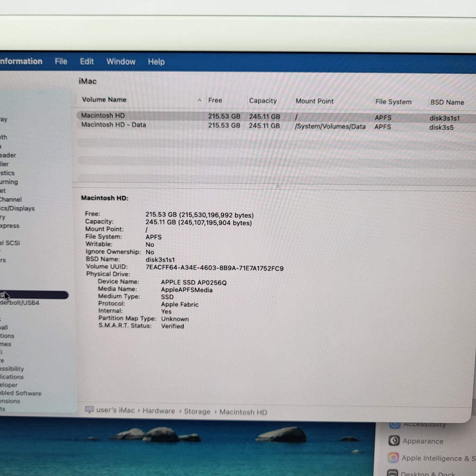Select the Macintosh HD volume row
Viewport: 476px width, 476px height.
(276, 117)
